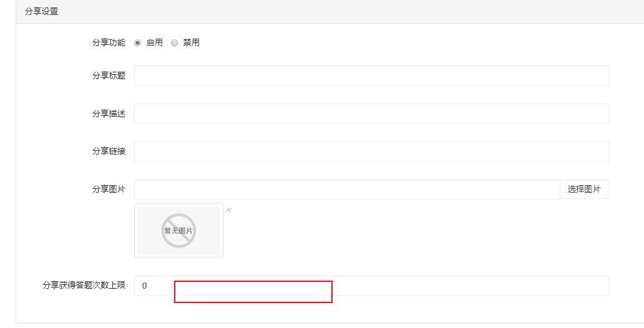Select the 禁用 radio button
Viewport: 644px width, 328px height.
pyautogui.click(x=175, y=42)
